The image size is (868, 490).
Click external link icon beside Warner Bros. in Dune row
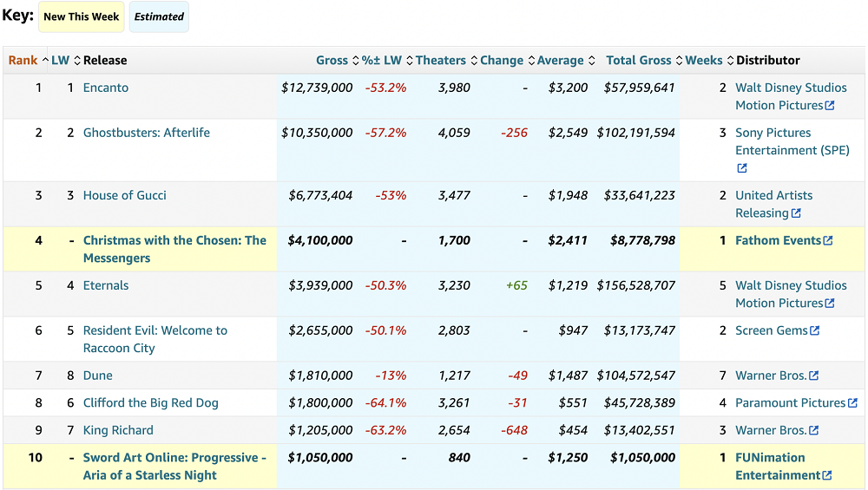click(x=813, y=376)
